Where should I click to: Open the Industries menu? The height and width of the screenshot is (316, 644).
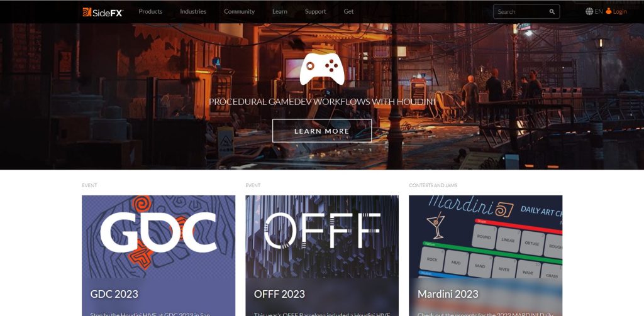point(193,11)
